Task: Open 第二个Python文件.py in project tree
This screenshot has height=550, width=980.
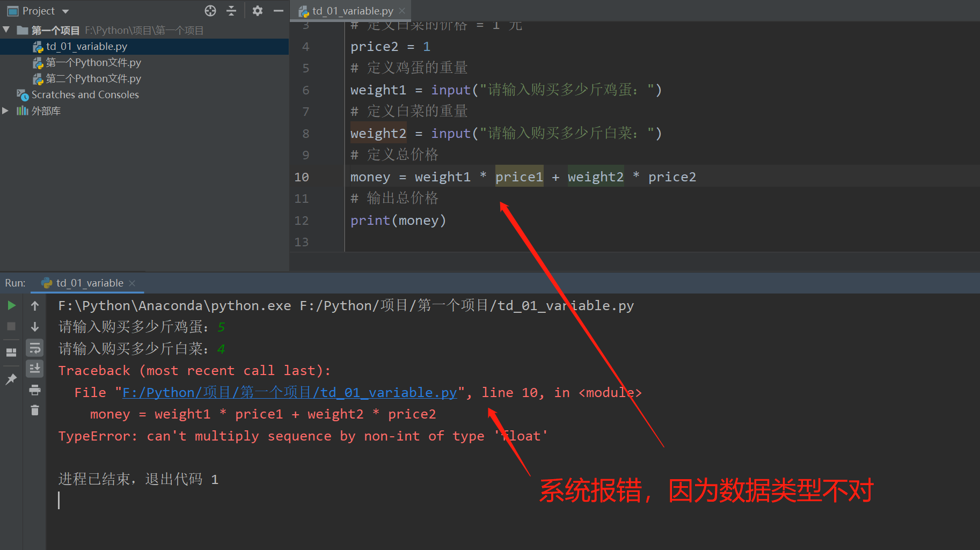Action: (x=93, y=79)
